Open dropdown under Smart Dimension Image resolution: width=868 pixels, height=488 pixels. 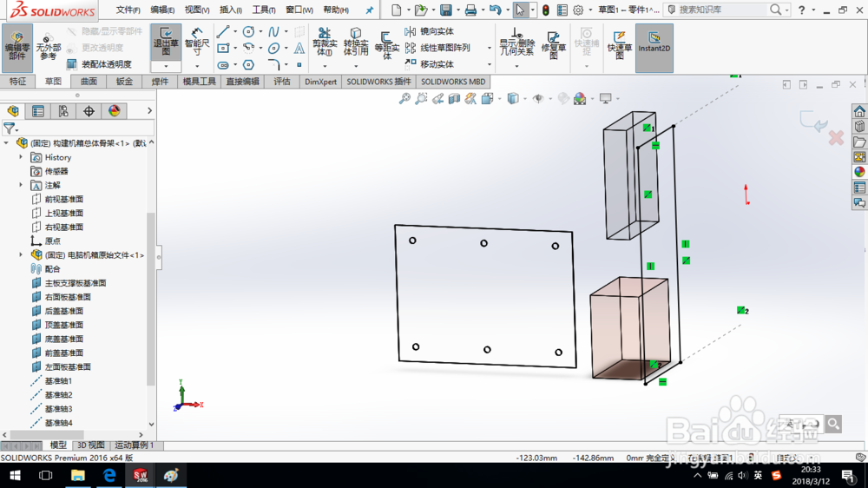(197, 67)
